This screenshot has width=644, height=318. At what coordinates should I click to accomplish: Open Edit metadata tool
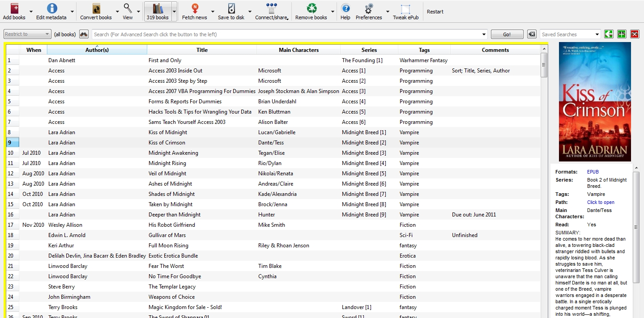click(x=51, y=8)
